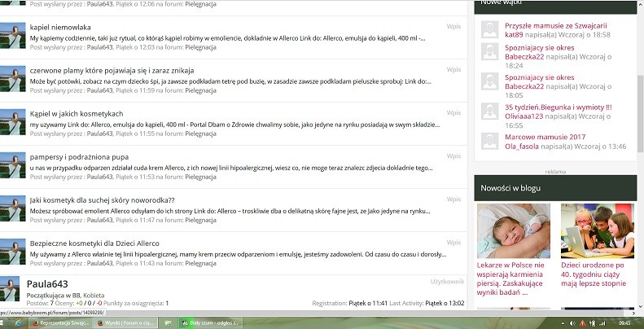
Task: Click the children with laptop blog thumbnail
Action: (x=597, y=230)
